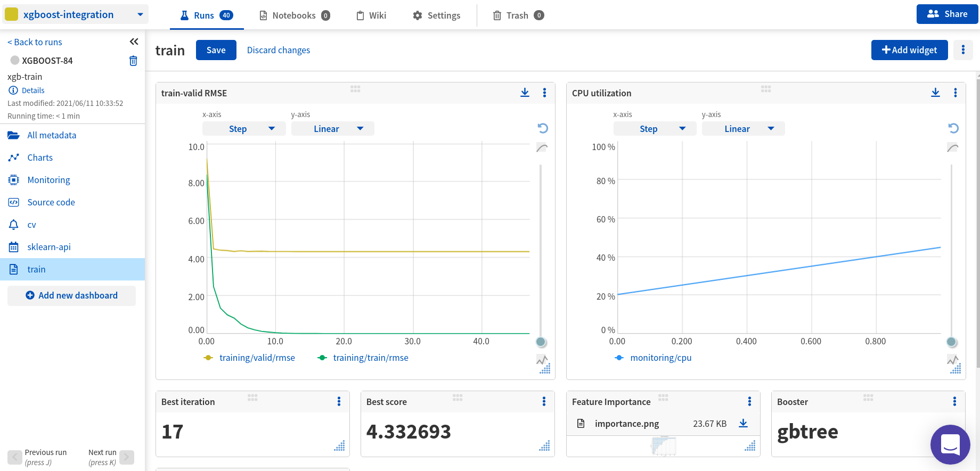Open Best score widget options menu
This screenshot has width=980, height=471.
(544, 401)
